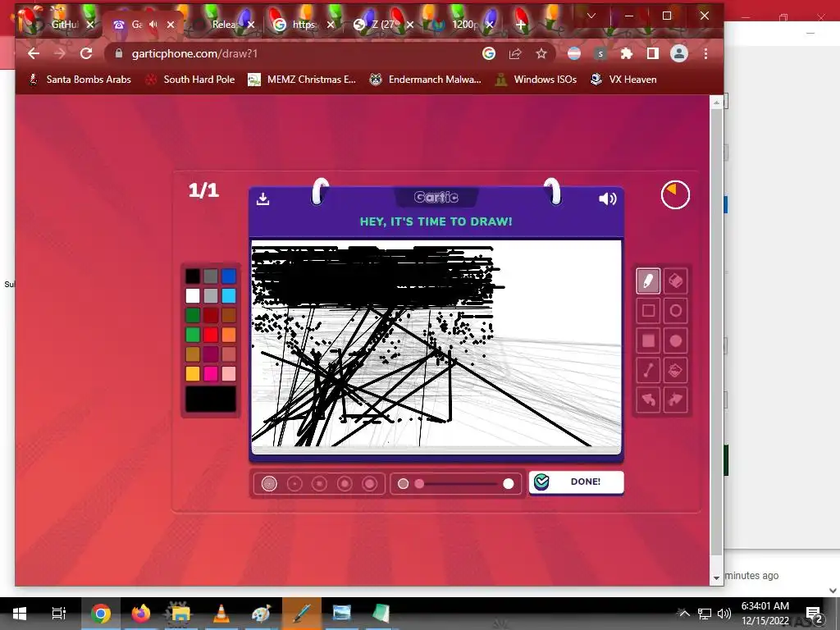Open the Chrome extensions puzzle icon
Screen dimensions: 840x630
point(626,53)
